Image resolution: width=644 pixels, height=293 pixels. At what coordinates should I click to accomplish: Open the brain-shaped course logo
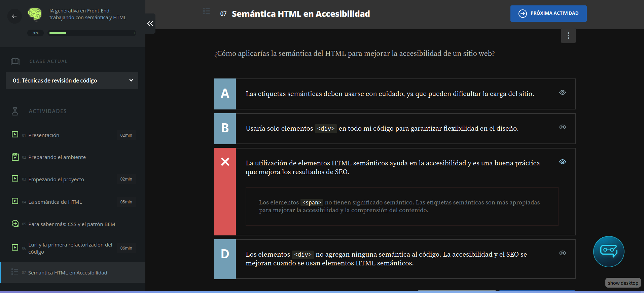click(35, 14)
